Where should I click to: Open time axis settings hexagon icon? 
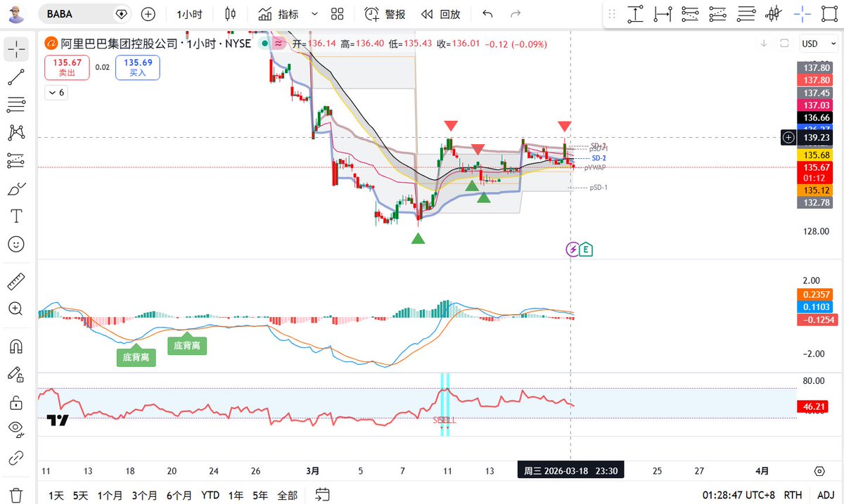tap(819, 470)
